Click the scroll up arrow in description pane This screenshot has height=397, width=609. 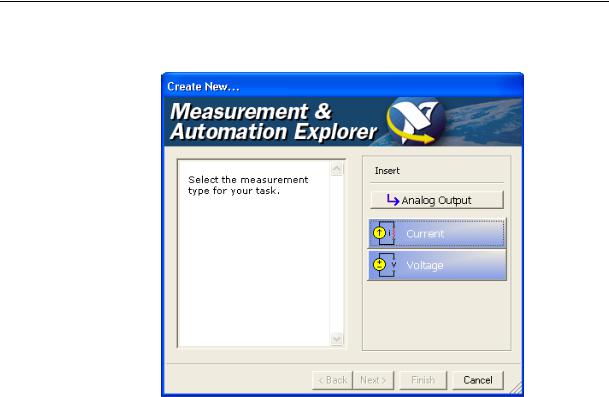(337, 169)
